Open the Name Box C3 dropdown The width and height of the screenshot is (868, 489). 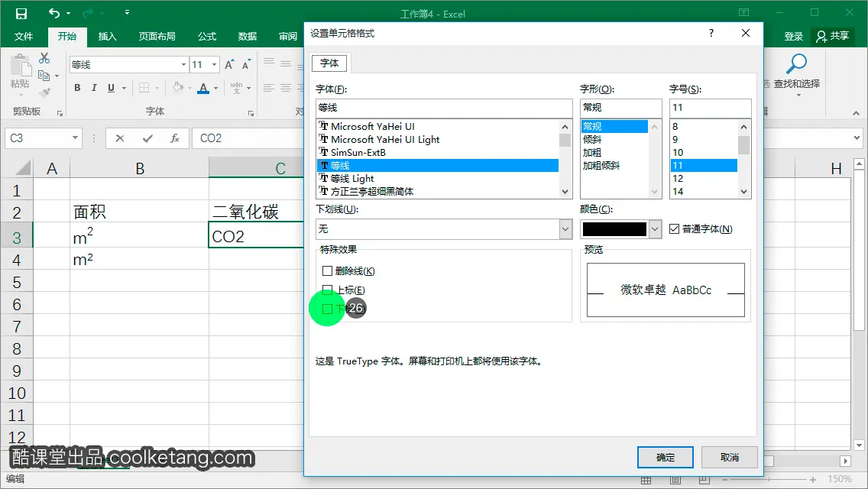[x=75, y=138]
